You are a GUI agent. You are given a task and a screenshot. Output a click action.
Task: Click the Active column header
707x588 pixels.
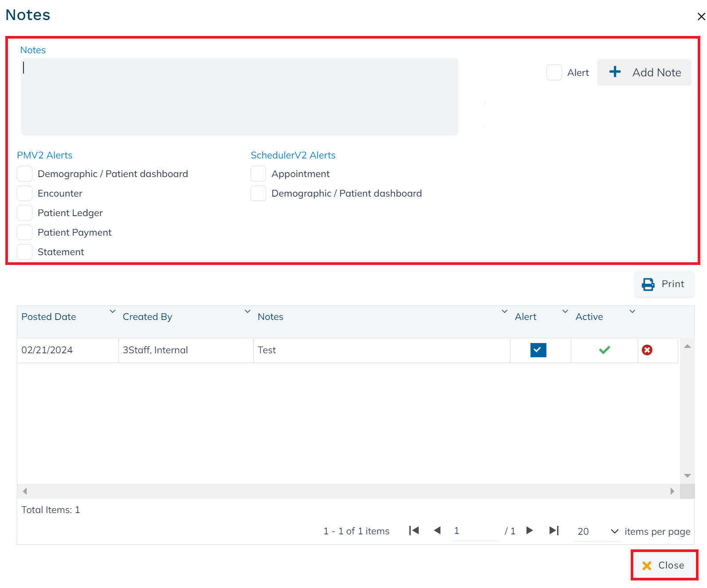pyautogui.click(x=589, y=317)
